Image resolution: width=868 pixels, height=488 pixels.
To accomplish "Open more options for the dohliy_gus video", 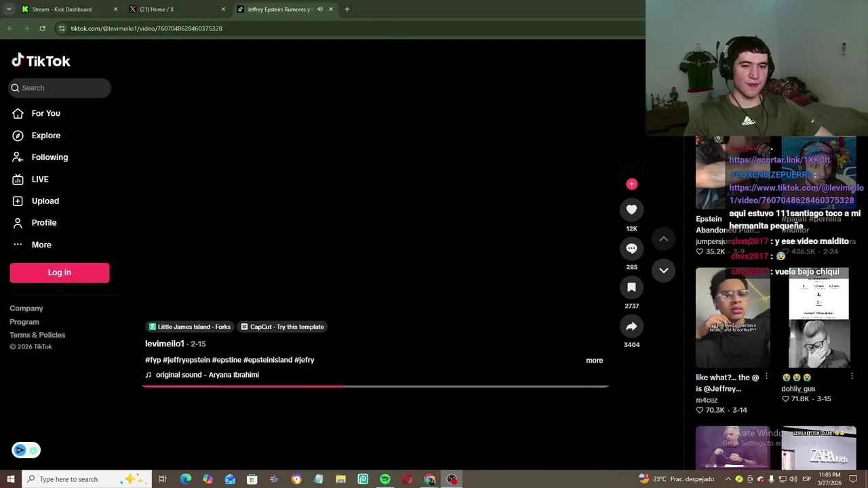I will (x=852, y=377).
